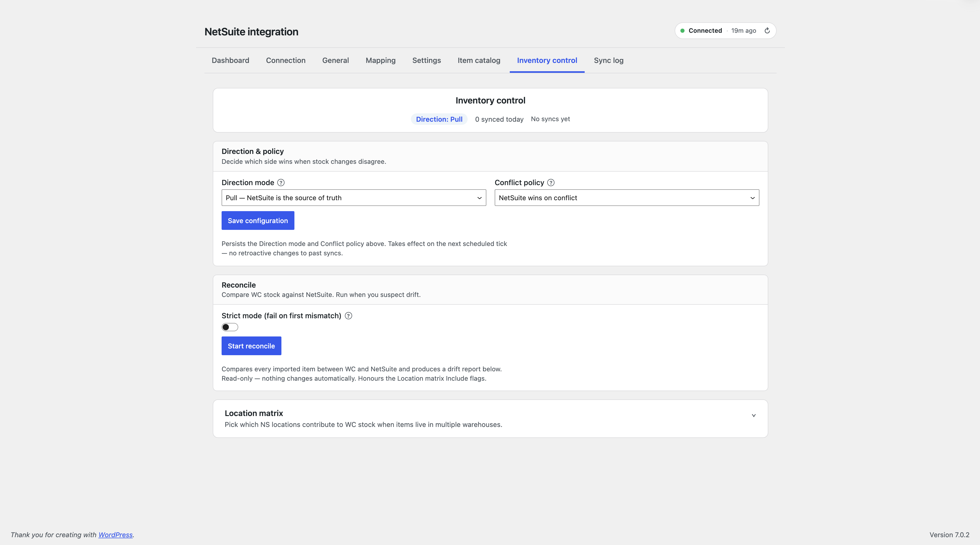Open Conflict policy help tooltip icon

pos(551,183)
